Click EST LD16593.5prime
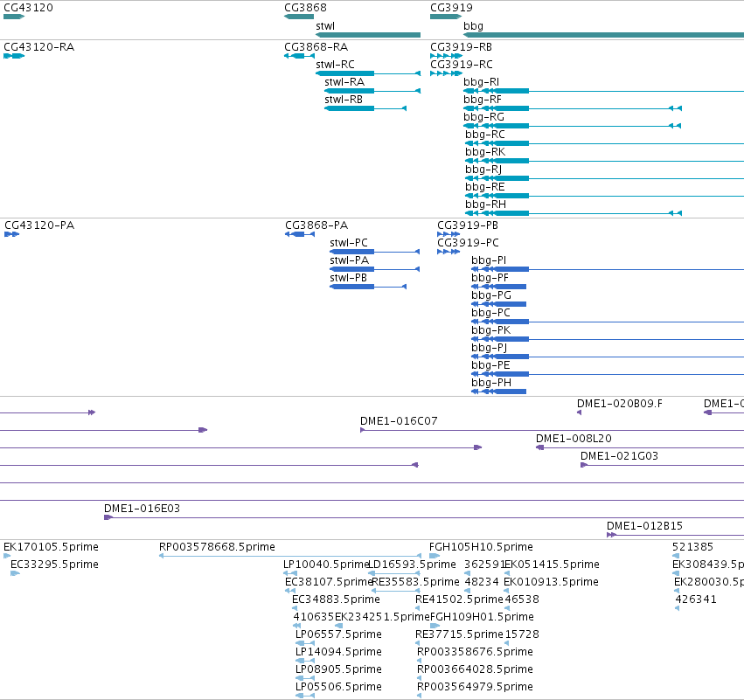The height and width of the screenshot is (700, 744). (394, 573)
